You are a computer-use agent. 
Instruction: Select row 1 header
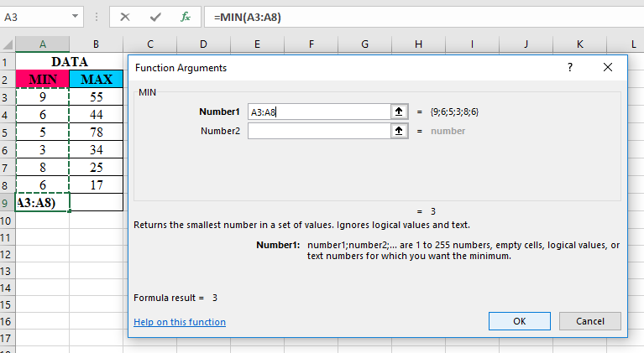point(7,62)
